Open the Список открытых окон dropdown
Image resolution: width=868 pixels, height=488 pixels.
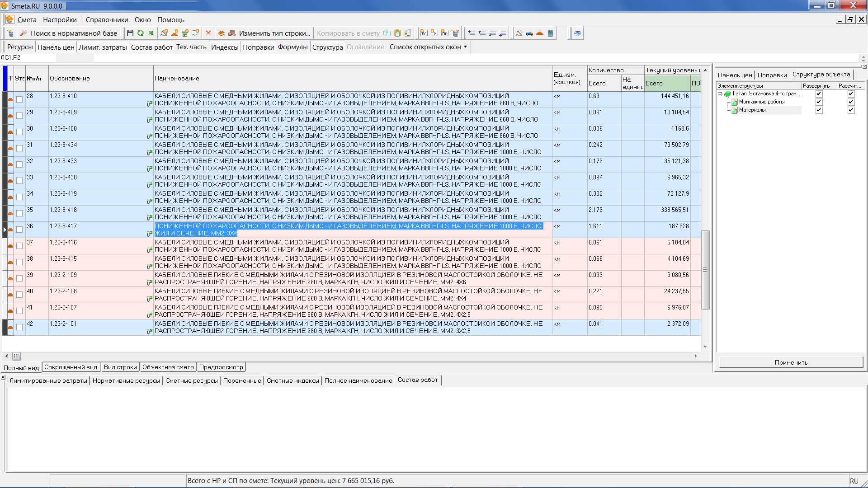(x=428, y=47)
